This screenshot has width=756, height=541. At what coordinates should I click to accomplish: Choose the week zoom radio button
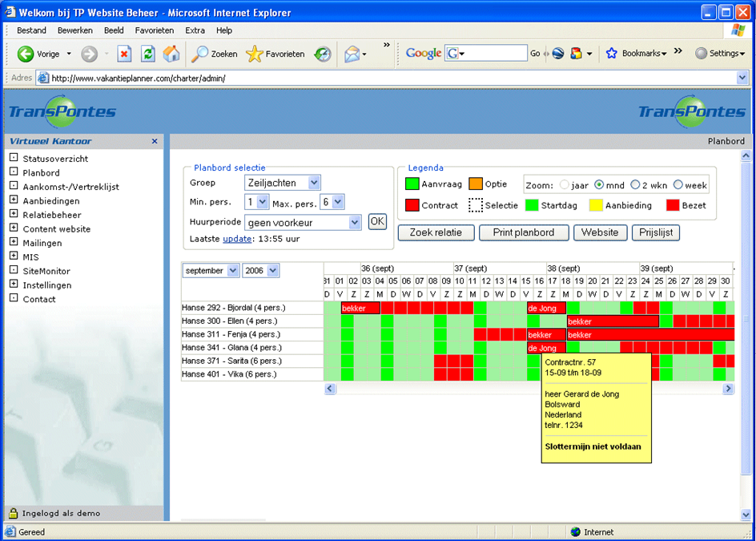click(x=678, y=185)
